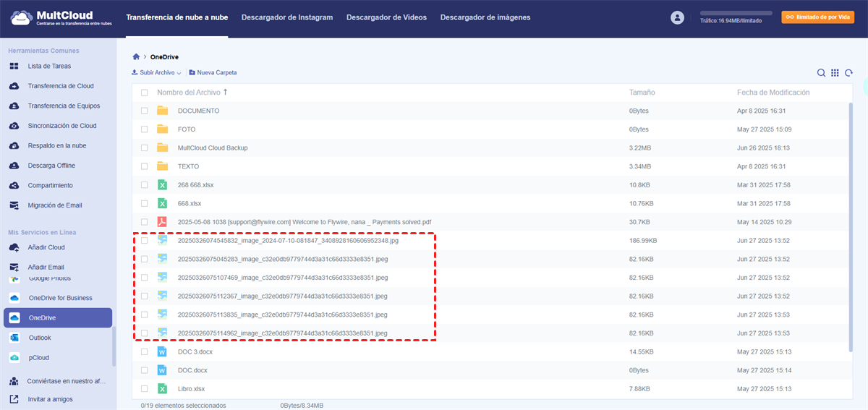
Task: Open the FOTO folder name
Action: (186, 129)
